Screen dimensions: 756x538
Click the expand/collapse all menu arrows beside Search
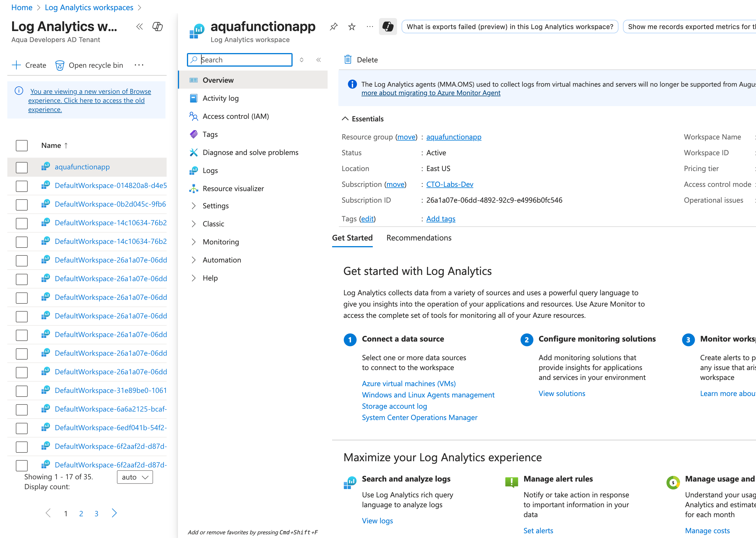click(x=301, y=60)
